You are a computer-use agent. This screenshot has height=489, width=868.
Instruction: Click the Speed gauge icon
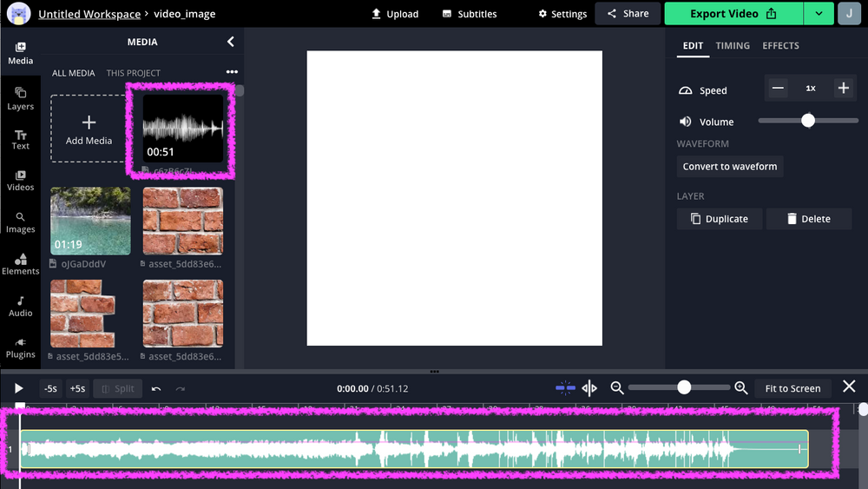click(686, 90)
